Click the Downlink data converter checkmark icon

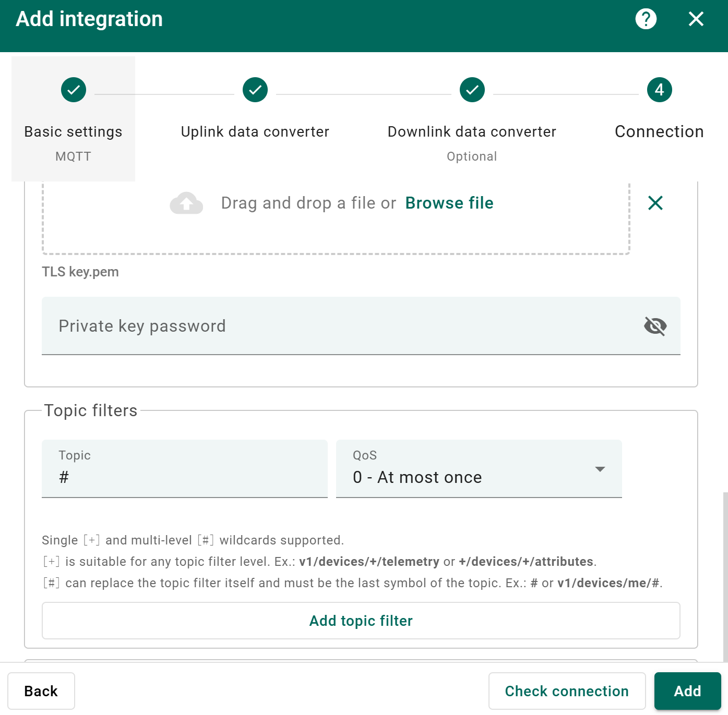pos(472,90)
